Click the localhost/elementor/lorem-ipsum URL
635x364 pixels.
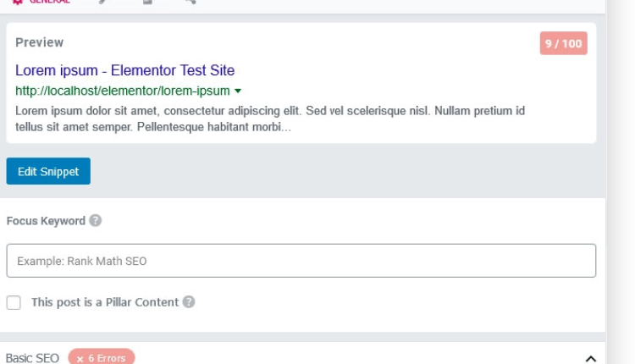pyautogui.click(x=122, y=91)
